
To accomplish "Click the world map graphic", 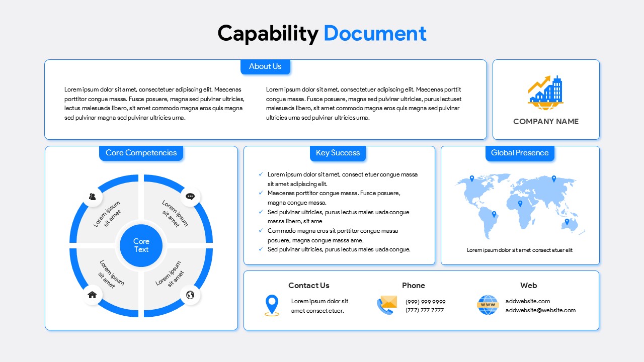I will tap(520, 206).
